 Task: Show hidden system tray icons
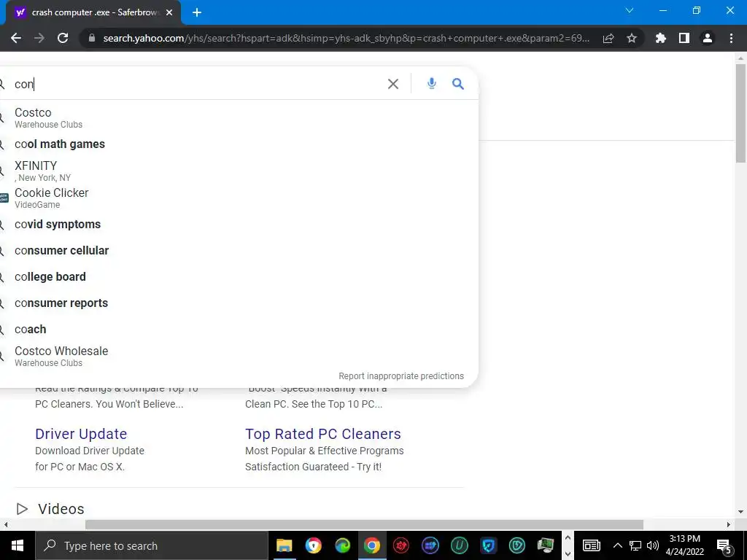tap(617, 545)
